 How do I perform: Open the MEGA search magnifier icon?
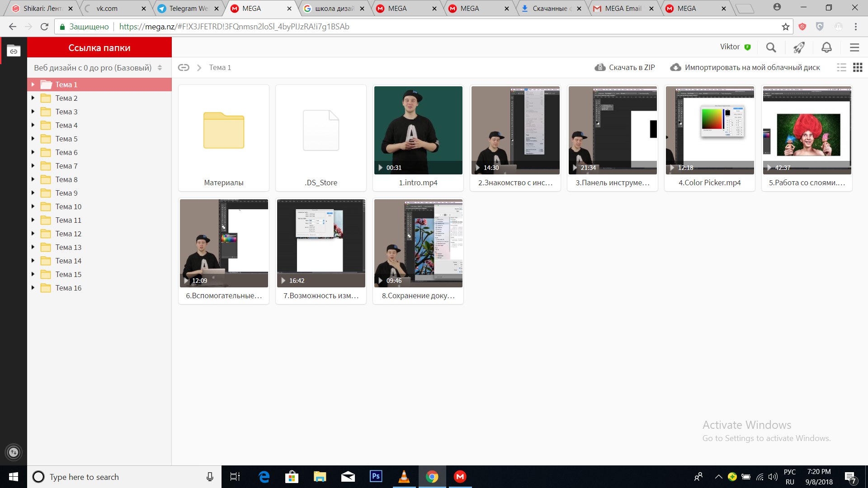click(771, 47)
